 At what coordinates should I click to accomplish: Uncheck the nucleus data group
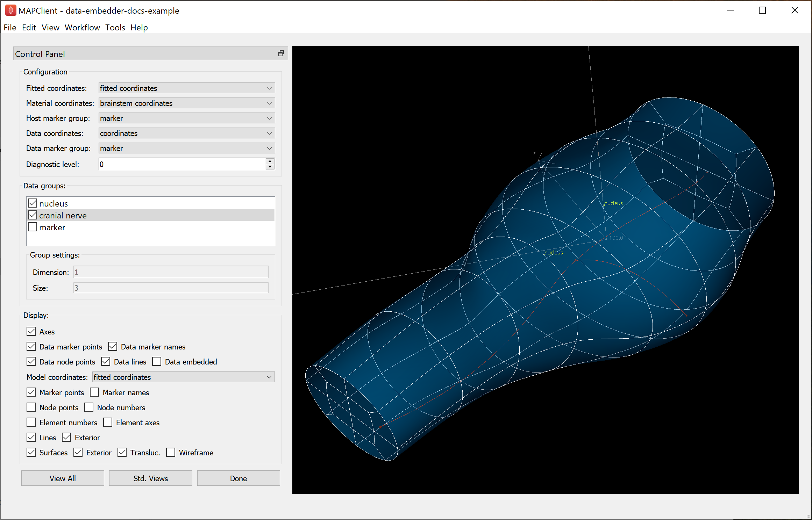(x=33, y=203)
